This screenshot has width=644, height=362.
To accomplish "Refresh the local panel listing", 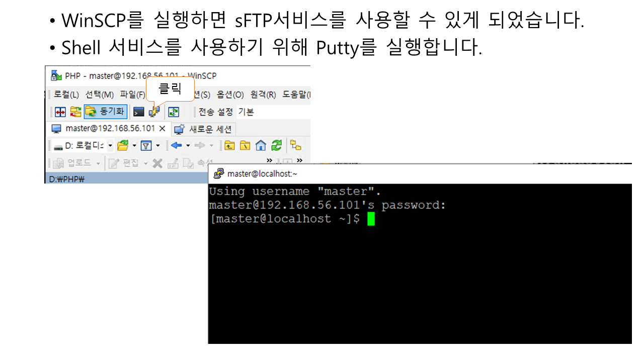I will coord(276,146).
